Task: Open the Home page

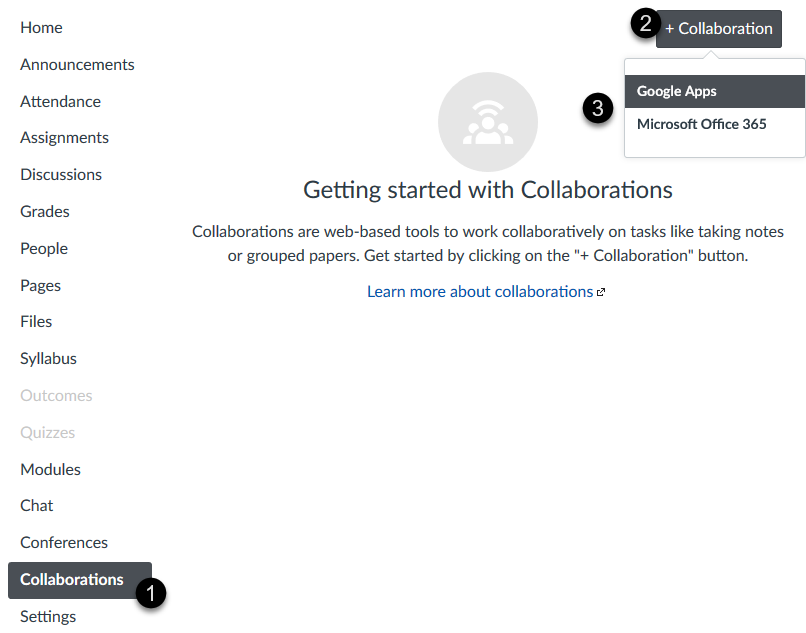Action: 41,27
